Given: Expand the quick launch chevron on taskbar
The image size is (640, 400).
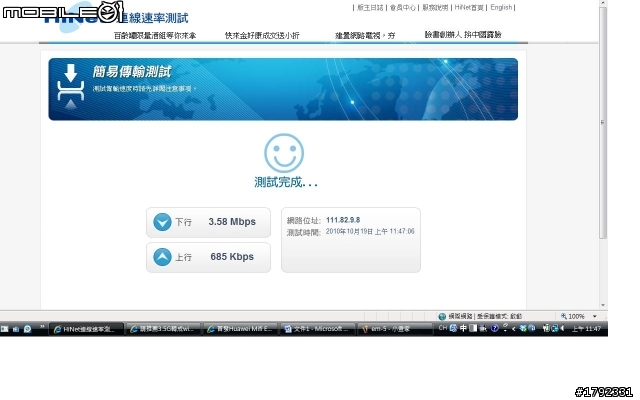Looking at the screenshot, I should pyautogui.click(x=42, y=327).
